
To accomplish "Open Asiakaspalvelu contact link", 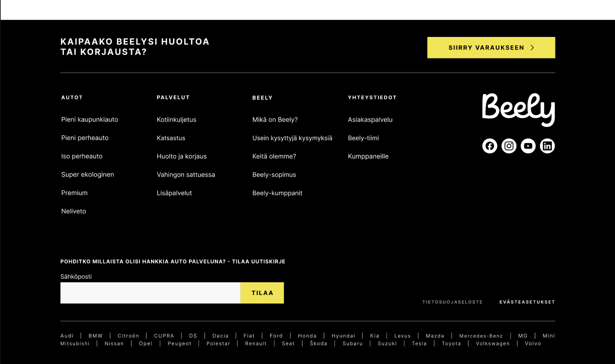I will 370,119.
